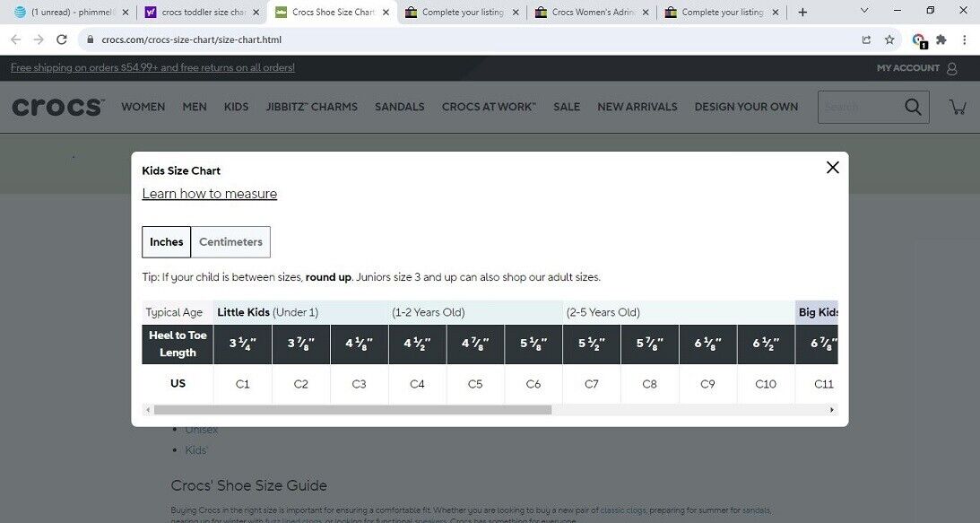Click the Crocs logo
Screen dimensions: 980x523
tap(57, 107)
